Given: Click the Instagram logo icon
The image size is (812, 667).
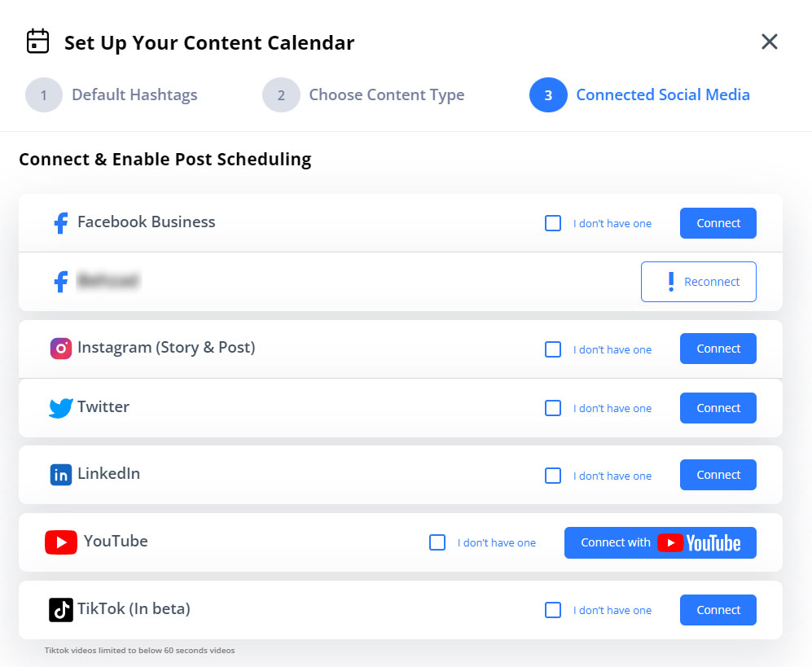Looking at the screenshot, I should coord(60,349).
